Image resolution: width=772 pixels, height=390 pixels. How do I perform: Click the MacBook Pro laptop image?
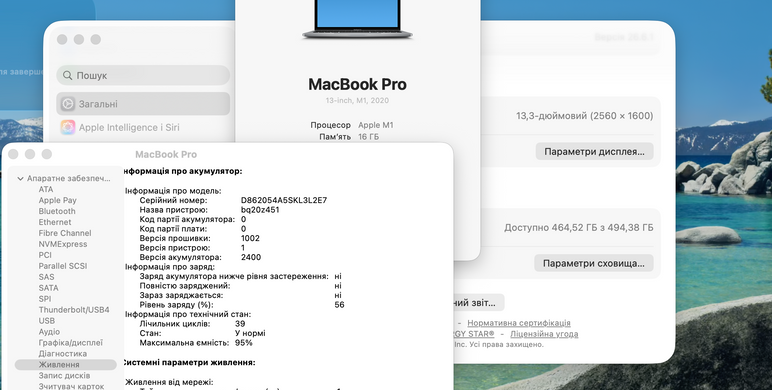coord(357,20)
